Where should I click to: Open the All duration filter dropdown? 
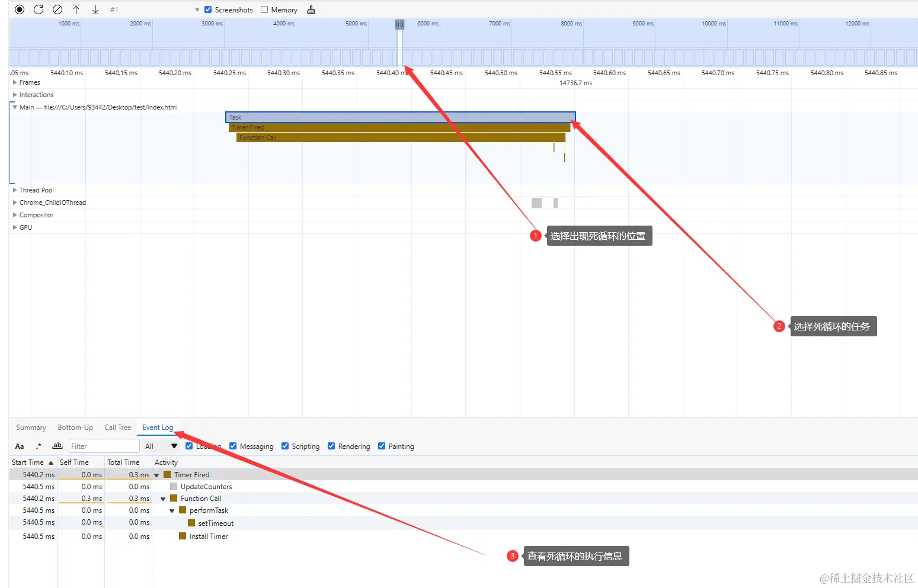pos(161,446)
